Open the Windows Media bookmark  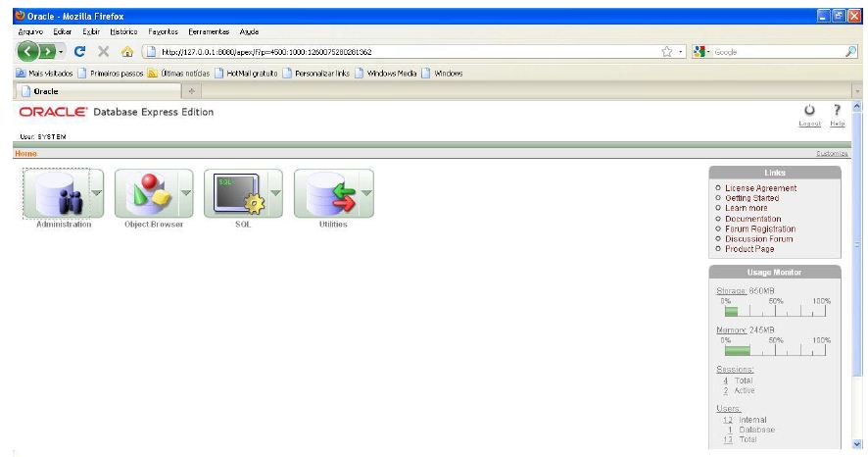point(386,74)
